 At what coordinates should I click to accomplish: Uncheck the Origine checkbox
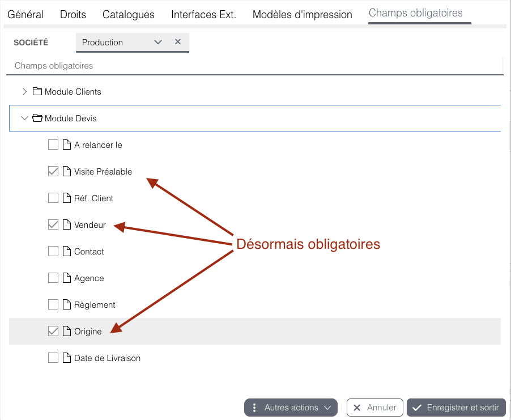tap(53, 331)
